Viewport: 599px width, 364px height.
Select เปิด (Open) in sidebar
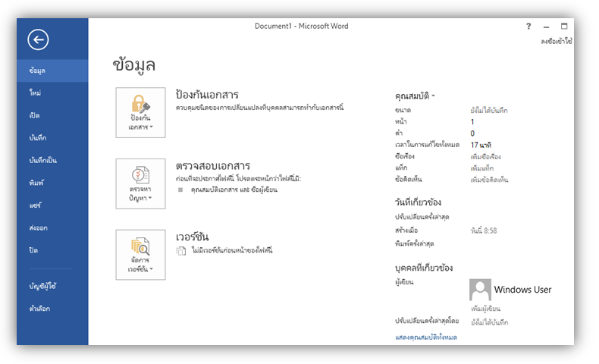click(x=52, y=115)
